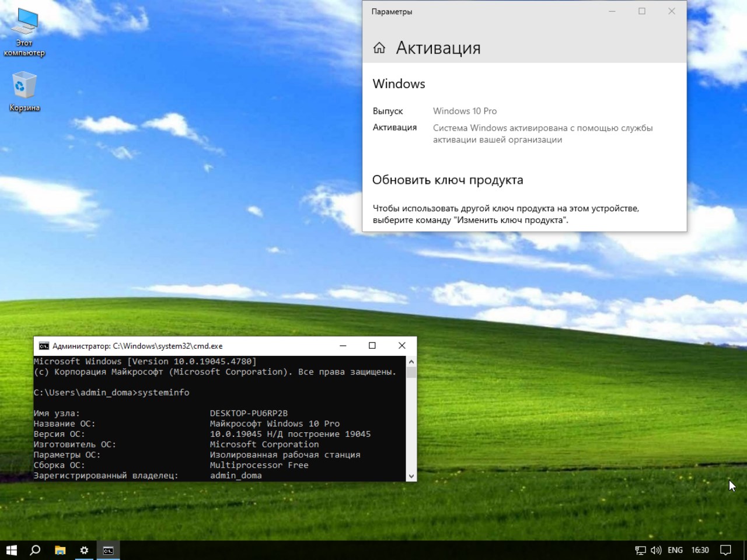Image resolution: width=747 pixels, height=560 pixels.
Task: Click the Microsoft copyright line in cmd
Action: click(x=215, y=372)
